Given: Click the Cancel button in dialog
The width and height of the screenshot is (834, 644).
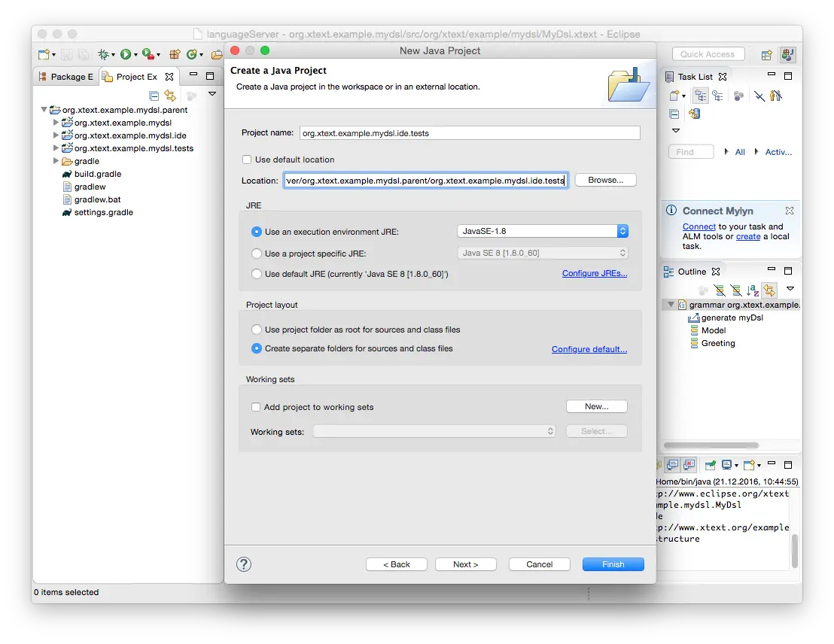Looking at the screenshot, I should (x=540, y=564).
